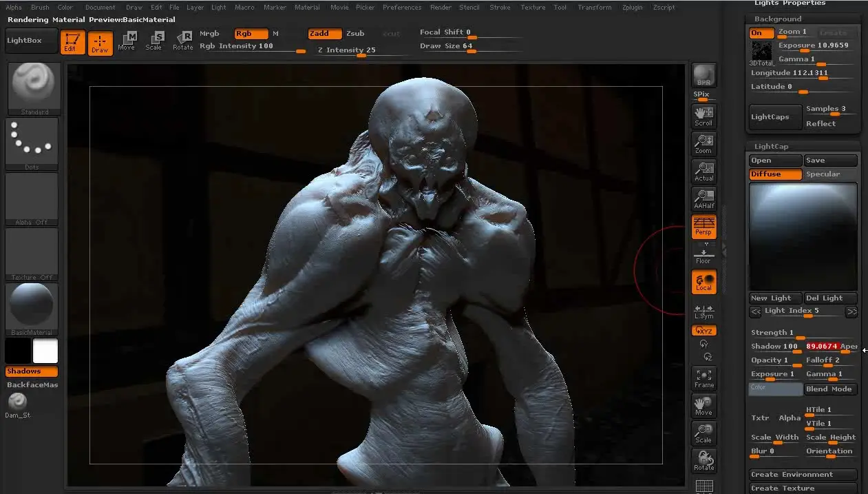Click the BPR render icon
The width and height of the screenshot is (868, 494).
[x=703, y=75]
